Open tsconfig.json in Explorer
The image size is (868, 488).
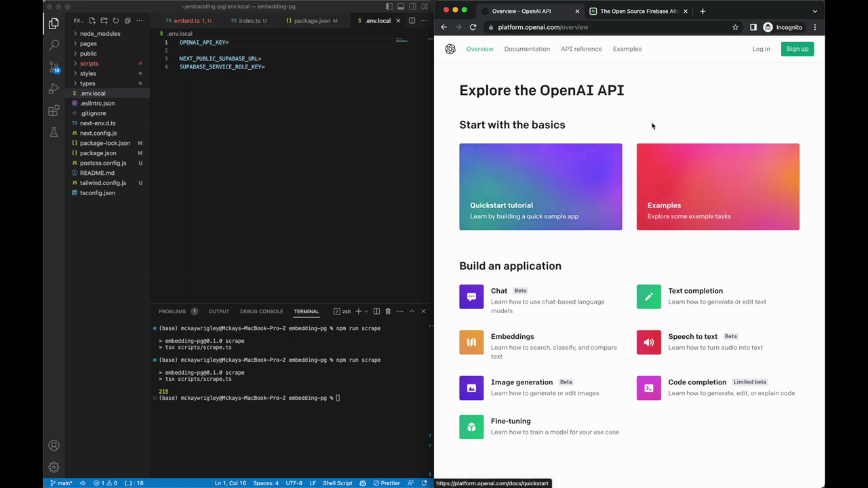97,192
